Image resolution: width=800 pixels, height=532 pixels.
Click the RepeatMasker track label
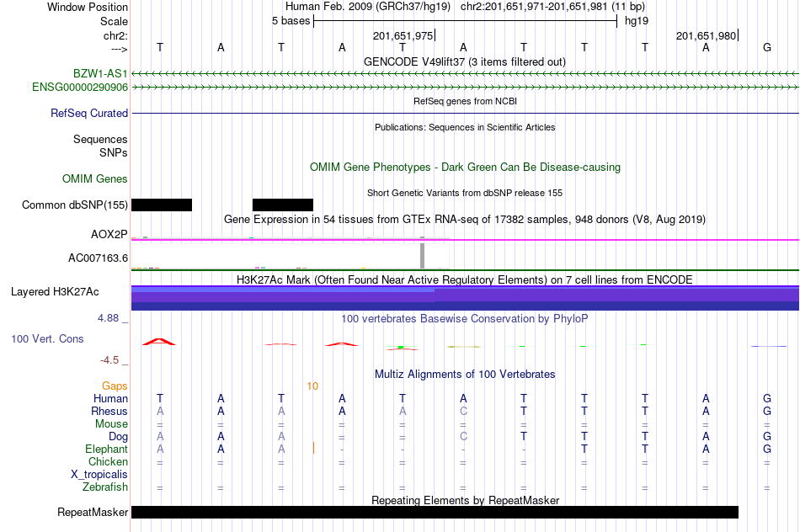93,512
